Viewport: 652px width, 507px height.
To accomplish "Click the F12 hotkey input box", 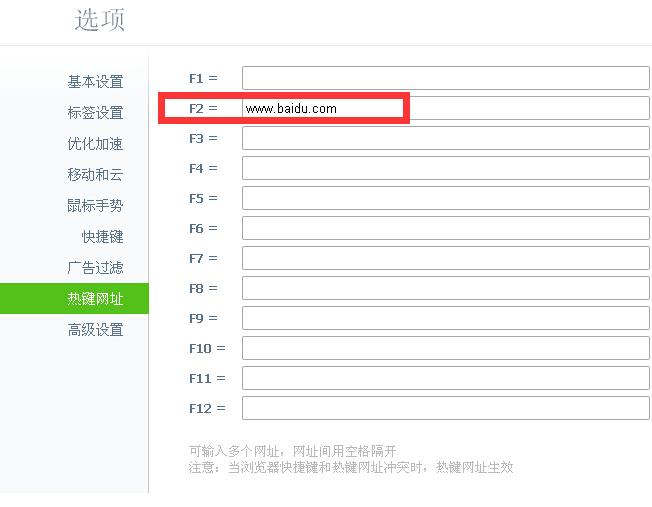I will click(x=445, y=408).
